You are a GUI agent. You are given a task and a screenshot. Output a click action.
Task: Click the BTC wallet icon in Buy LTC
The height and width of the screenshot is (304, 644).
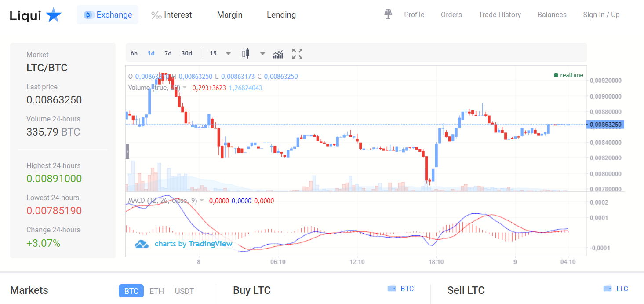coord(392,289)
